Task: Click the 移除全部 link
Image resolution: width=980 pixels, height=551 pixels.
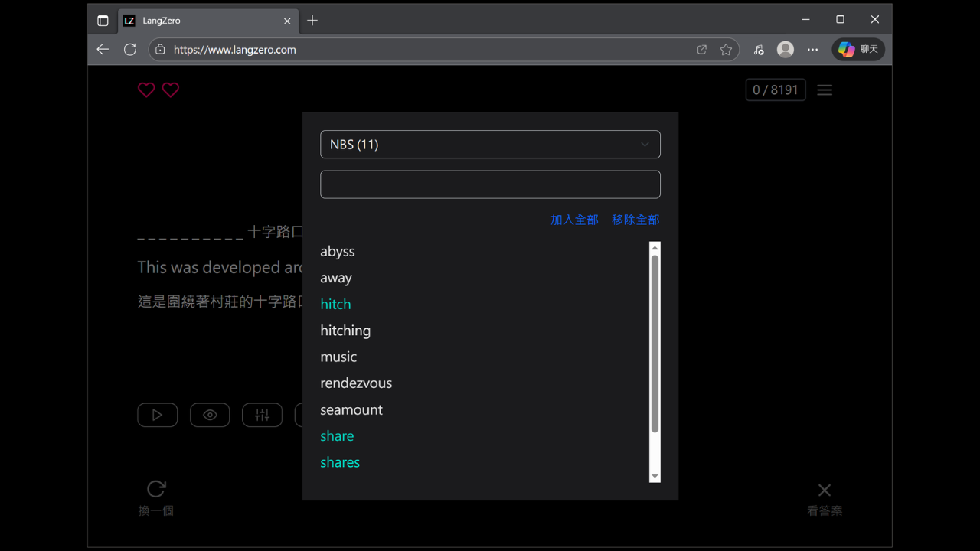Action: pyautogui.click(x=635, y=220)
